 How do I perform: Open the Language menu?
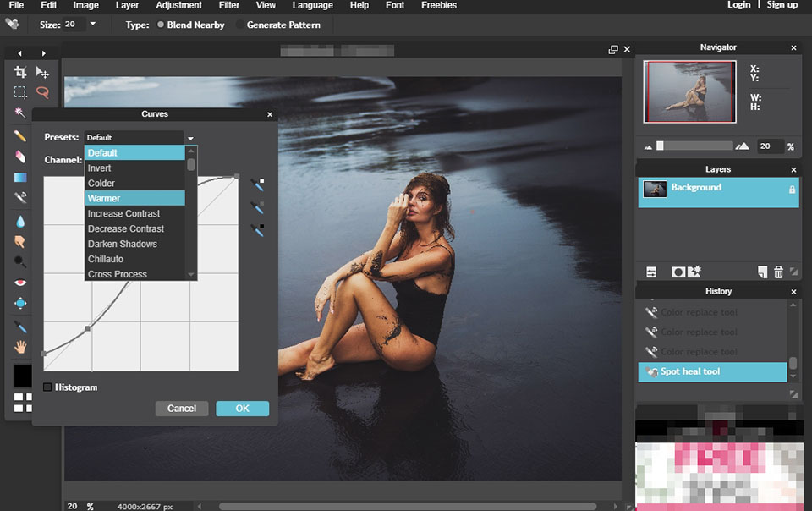[312, 5]
